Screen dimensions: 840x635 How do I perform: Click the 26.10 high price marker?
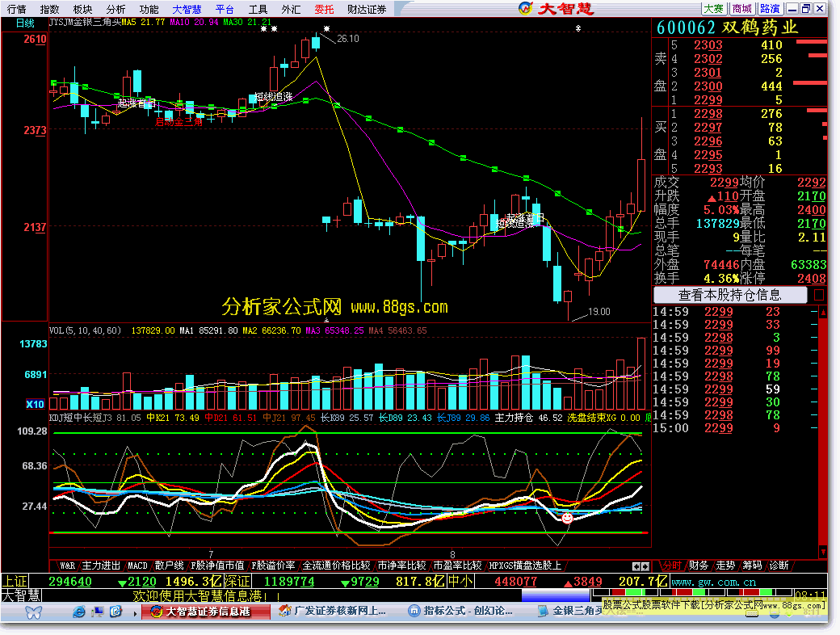pyautogui.click(x=347, y=39)
